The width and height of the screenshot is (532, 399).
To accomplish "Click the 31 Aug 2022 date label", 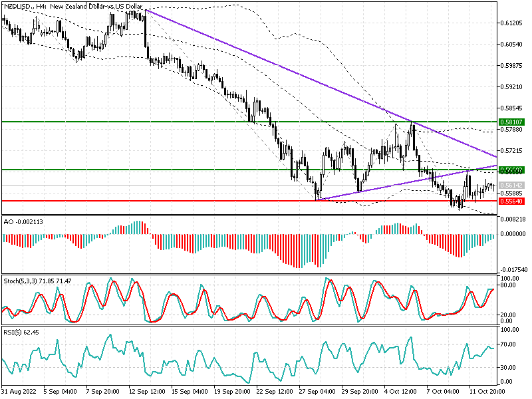I will coord(20,392).
